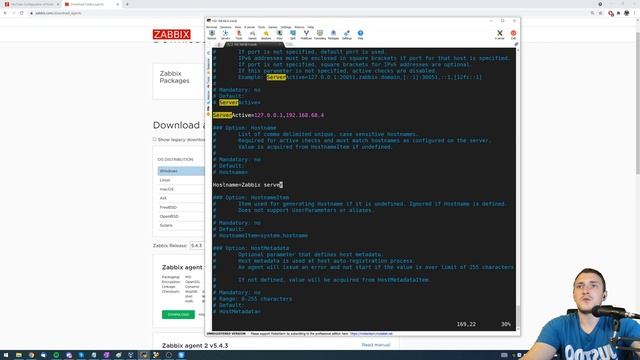Viewport: 640px width, 360px height.
Task: Click the red Exit icon in MobaXterm
Action: (513, 35)
